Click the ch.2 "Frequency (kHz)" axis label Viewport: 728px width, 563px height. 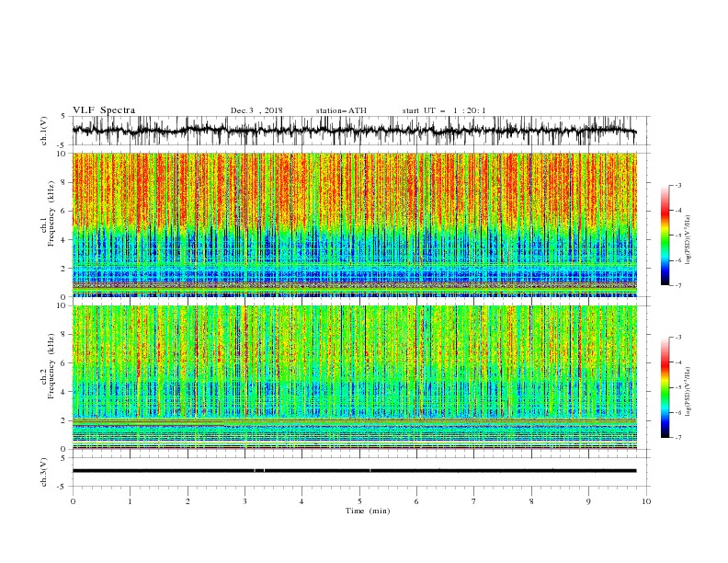tap(51, 366)
